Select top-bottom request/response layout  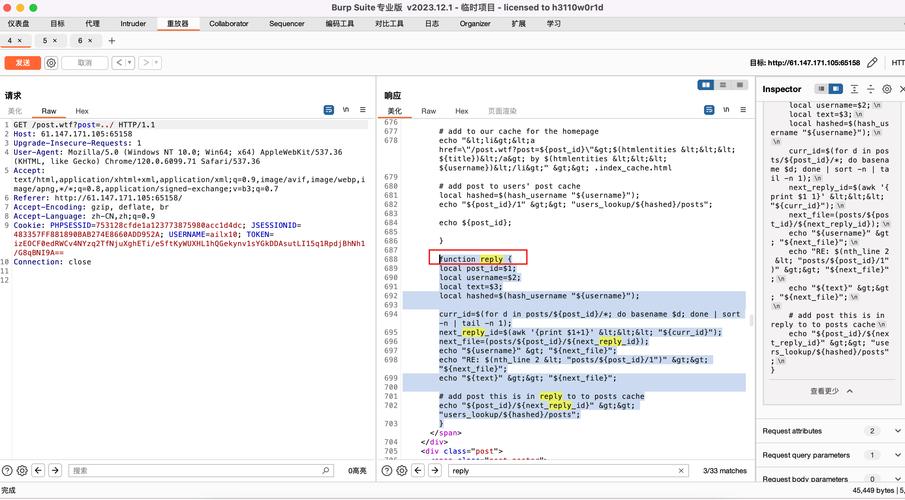click(723, 85)
